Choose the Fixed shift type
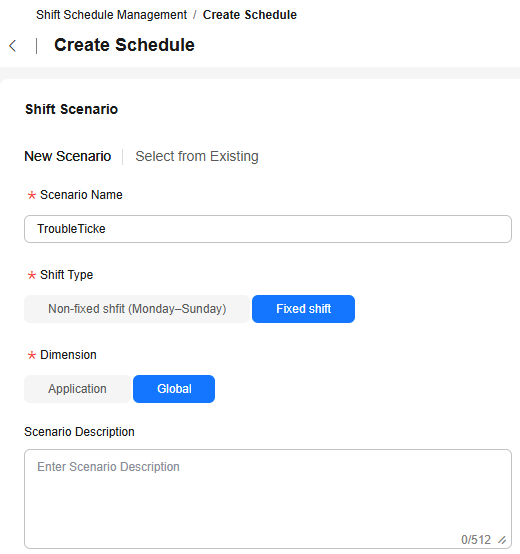 [x=303, y=309]
